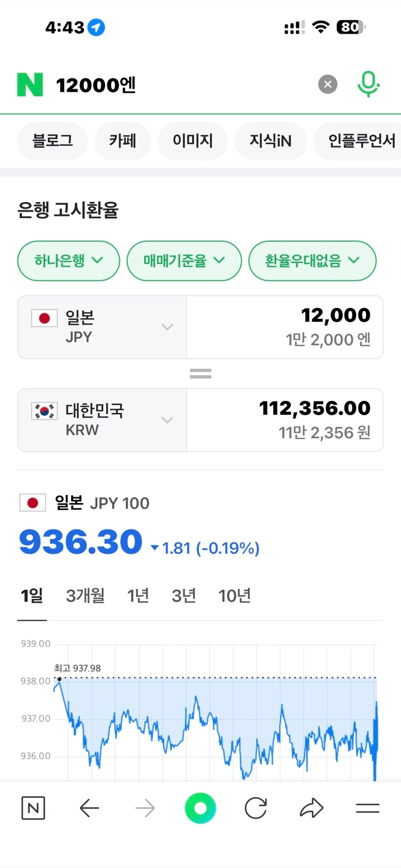The width and height of the screenshot is (401, 868).
Task: Expand the 하나은행 bank dropdown
Action: point(69,260)
